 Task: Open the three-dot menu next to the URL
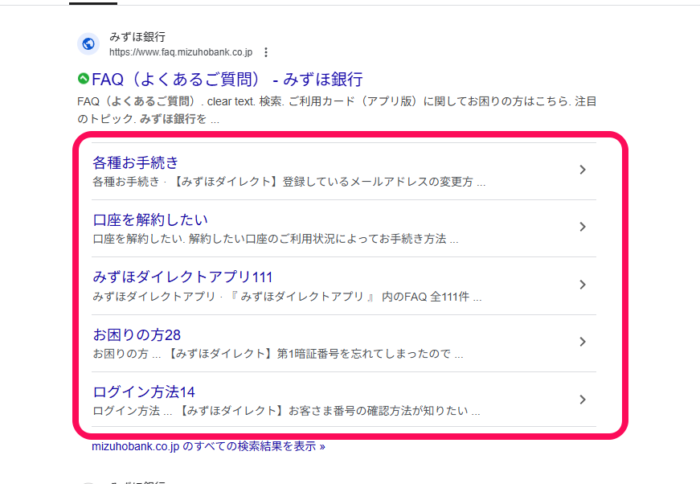pyautogui.click(x=266, y=52)
